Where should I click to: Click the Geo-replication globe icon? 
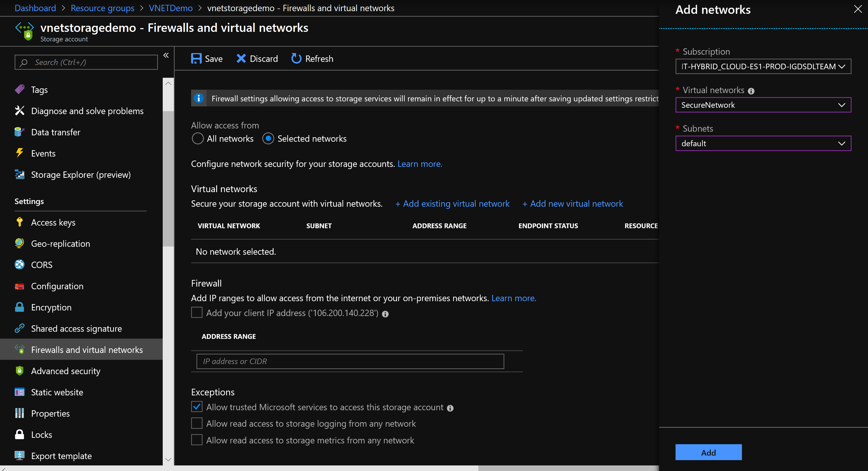pos(20,244)
